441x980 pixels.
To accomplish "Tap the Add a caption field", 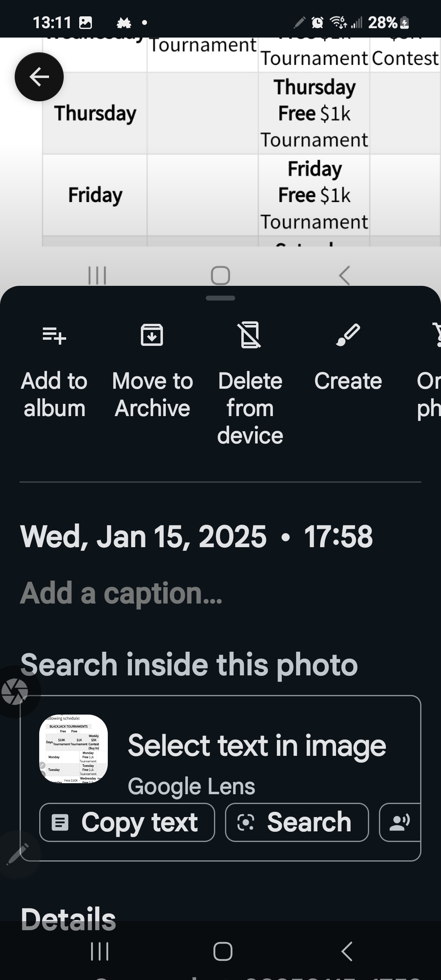I will click(122, 593).
